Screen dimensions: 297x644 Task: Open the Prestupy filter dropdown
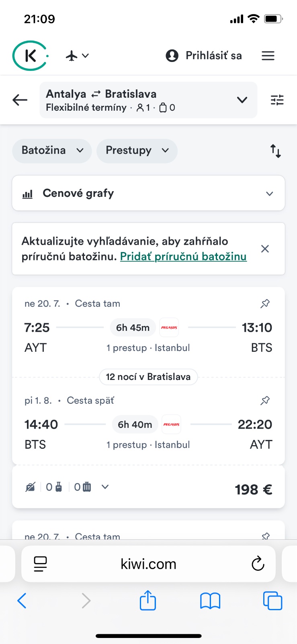click(137, 151)
